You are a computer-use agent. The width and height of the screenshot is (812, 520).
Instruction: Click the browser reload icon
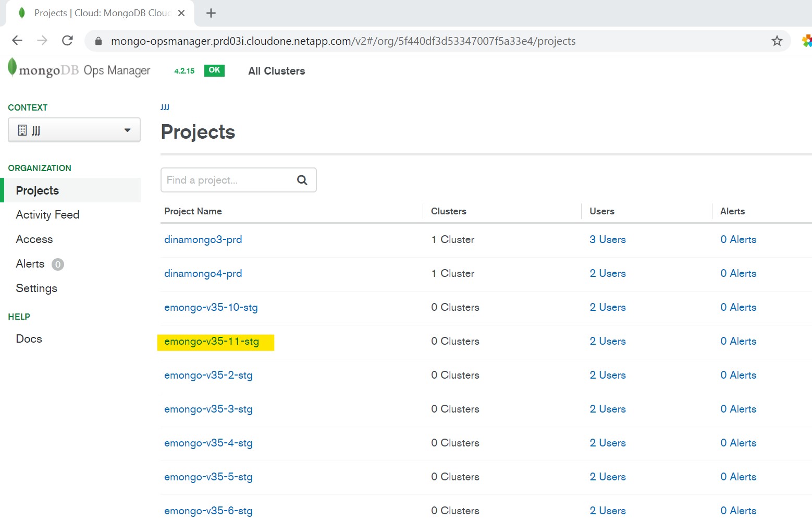pos(67,41)
